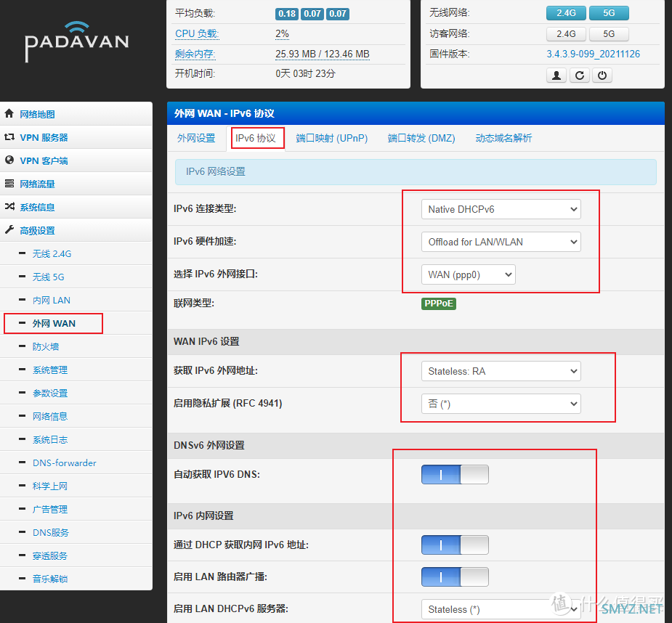Toggle the 访客网络 5G button
The width and height of the screenshot is (672, 623).
tap(609, 34)
